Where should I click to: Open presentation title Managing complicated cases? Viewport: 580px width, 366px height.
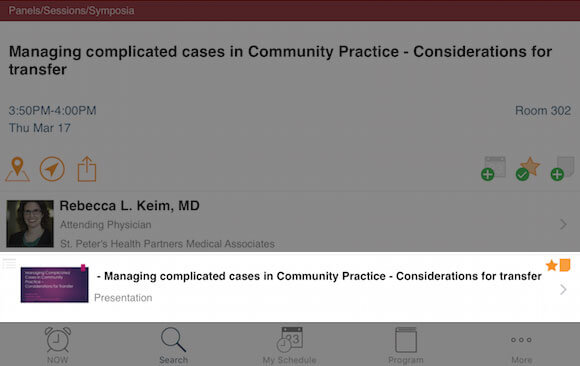click(x=319, y=276)
